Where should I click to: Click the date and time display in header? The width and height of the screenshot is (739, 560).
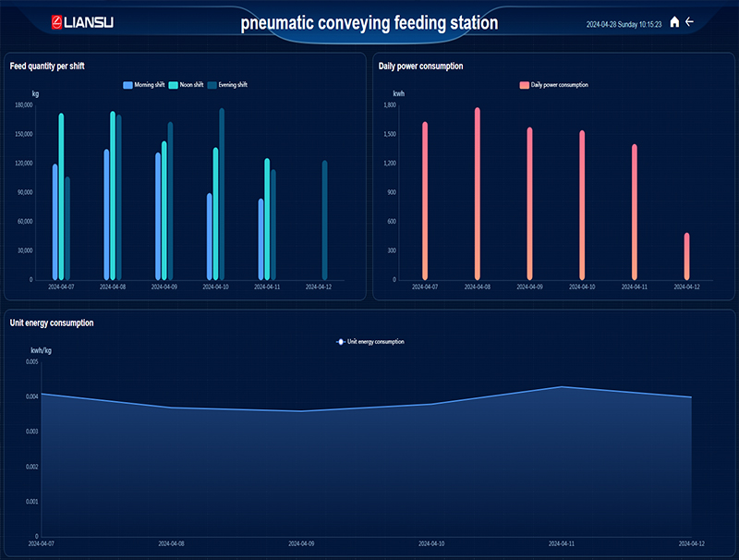[624, 25]
